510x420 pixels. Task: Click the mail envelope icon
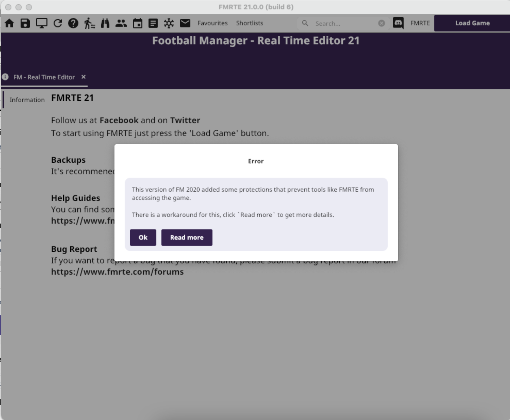(185, 23)
